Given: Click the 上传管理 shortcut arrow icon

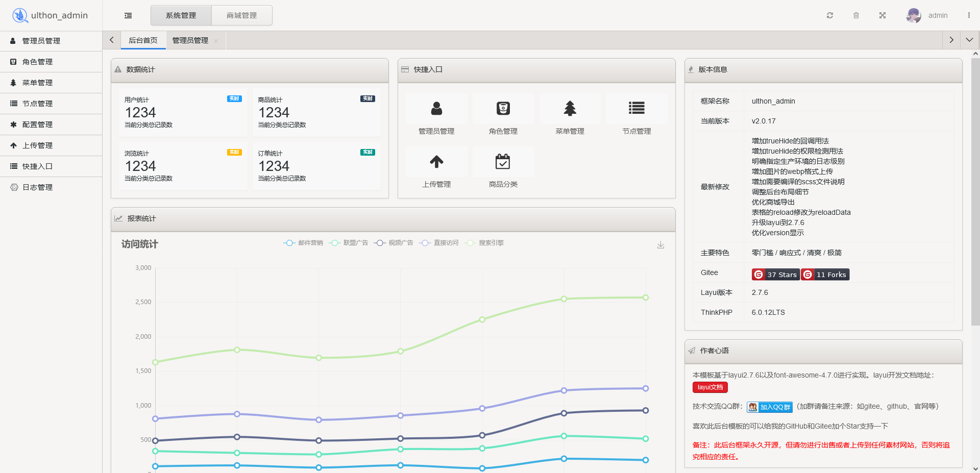Looking at the screenshot, I should coord(436,162).
